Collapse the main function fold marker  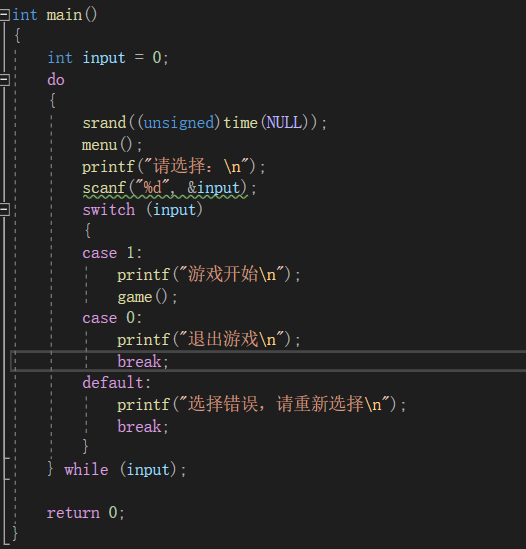coord(5,15)
